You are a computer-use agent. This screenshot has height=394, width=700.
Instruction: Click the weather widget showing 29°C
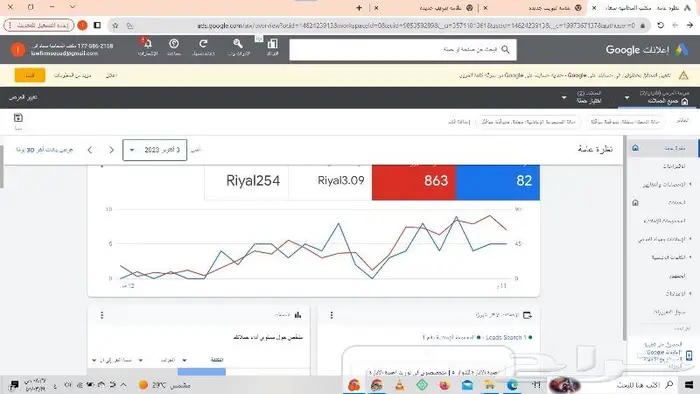tap(164, 385)
